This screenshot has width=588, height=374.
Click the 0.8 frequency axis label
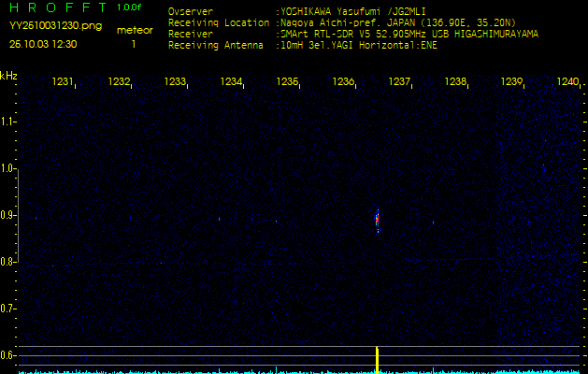point(8,262)
